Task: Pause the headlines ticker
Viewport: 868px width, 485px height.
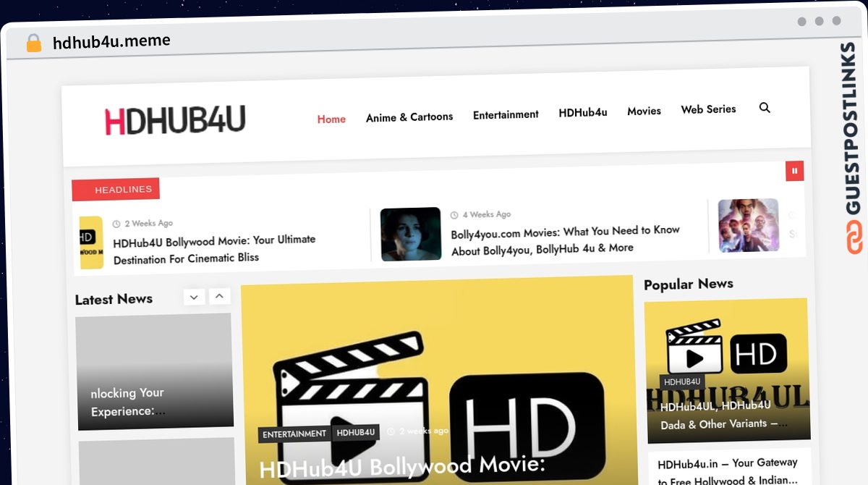Action: (x=794, y=171)
